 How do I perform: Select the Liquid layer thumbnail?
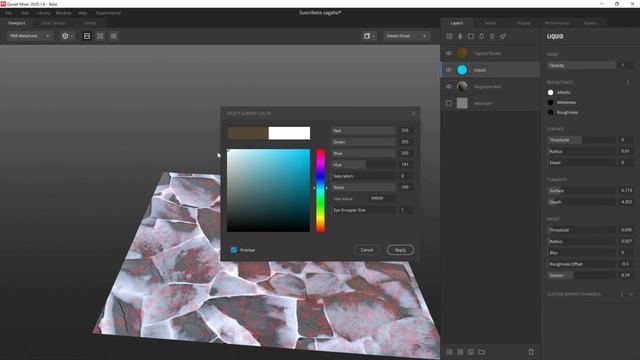point(462,70)
